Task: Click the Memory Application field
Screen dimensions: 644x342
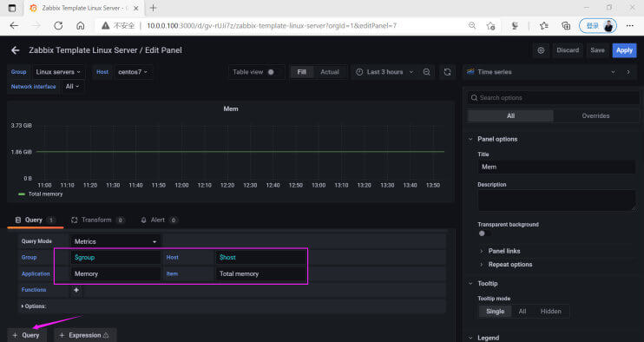Action: [115, 273]
